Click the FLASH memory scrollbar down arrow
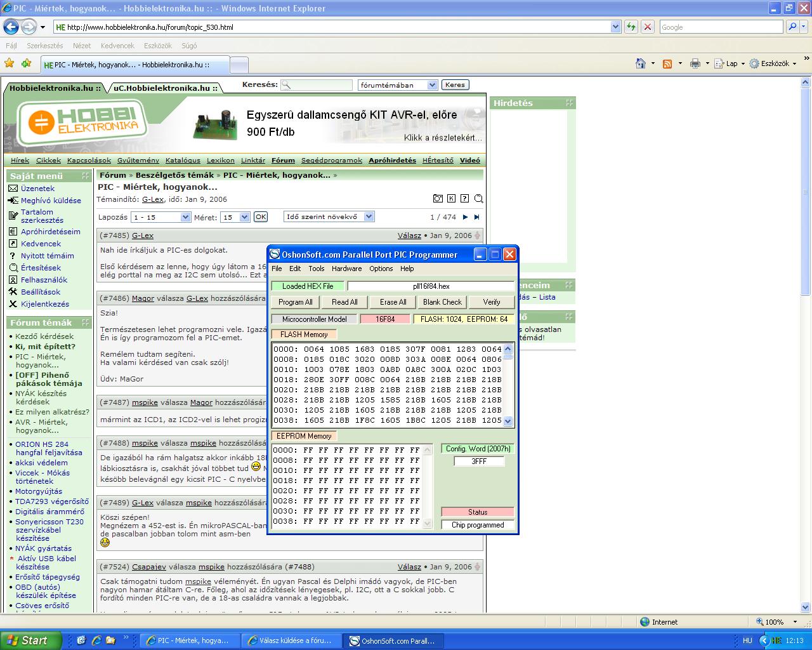This screenshot has height=650, width=812. coord(507,421)
